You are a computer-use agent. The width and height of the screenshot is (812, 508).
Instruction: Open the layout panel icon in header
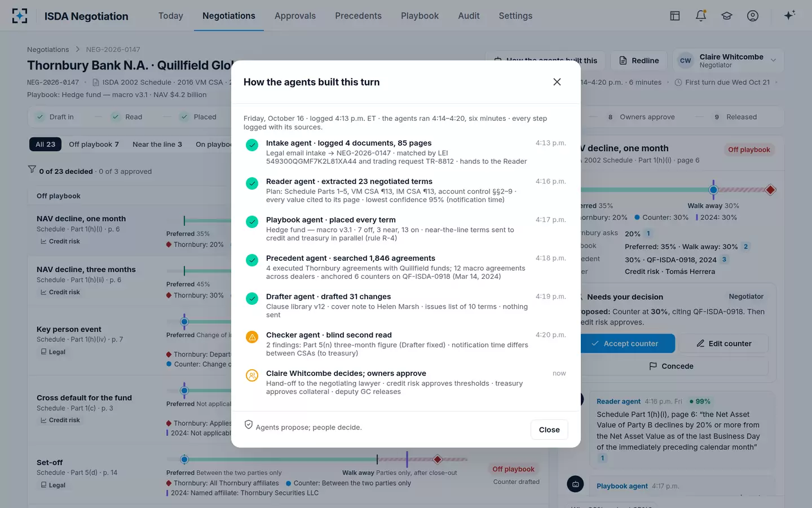click(x=675, y=16)
